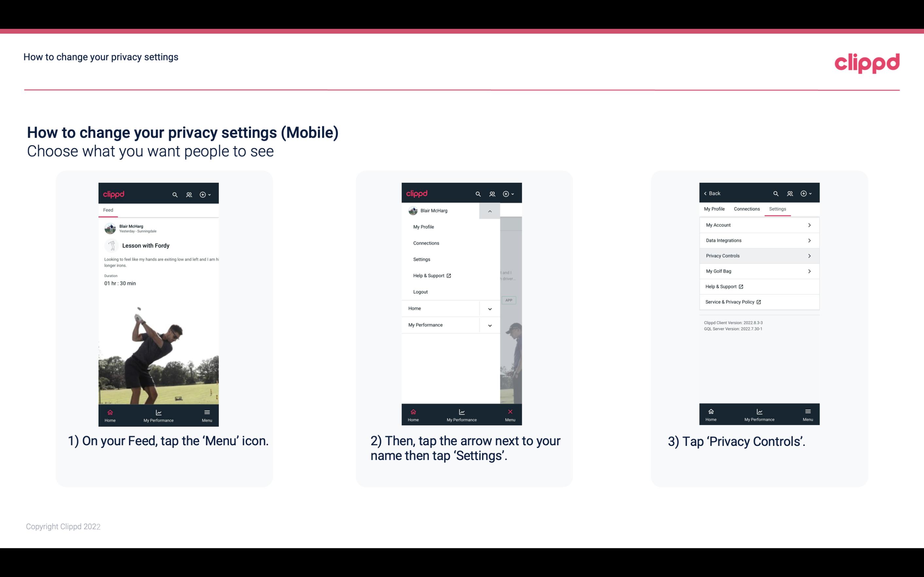The image size is (924, 577).
Task: Tap the close X icon in step 2 menu
Action: [509, 411]
